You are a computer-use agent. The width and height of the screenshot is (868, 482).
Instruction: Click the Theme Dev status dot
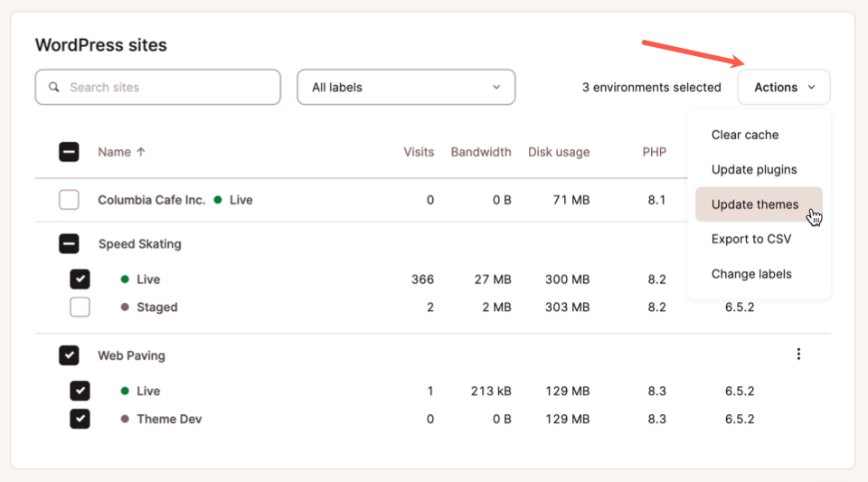pyautogui.click(x=125, y=420)
